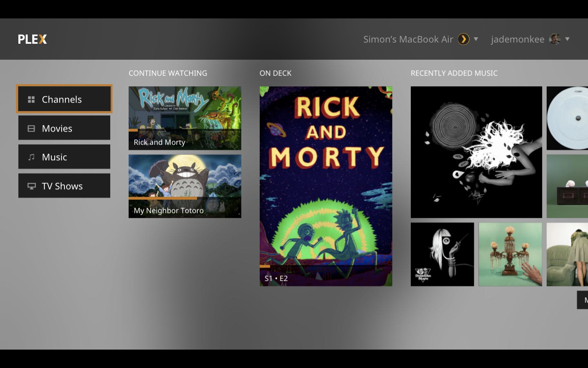
Task: Open the Movies library
Action: tap(64, 128)
